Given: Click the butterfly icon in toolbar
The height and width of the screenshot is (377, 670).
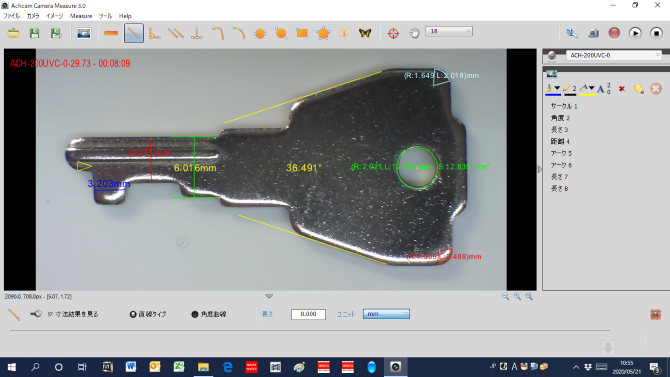Looking at the screenshot, I should click(365, 33).
